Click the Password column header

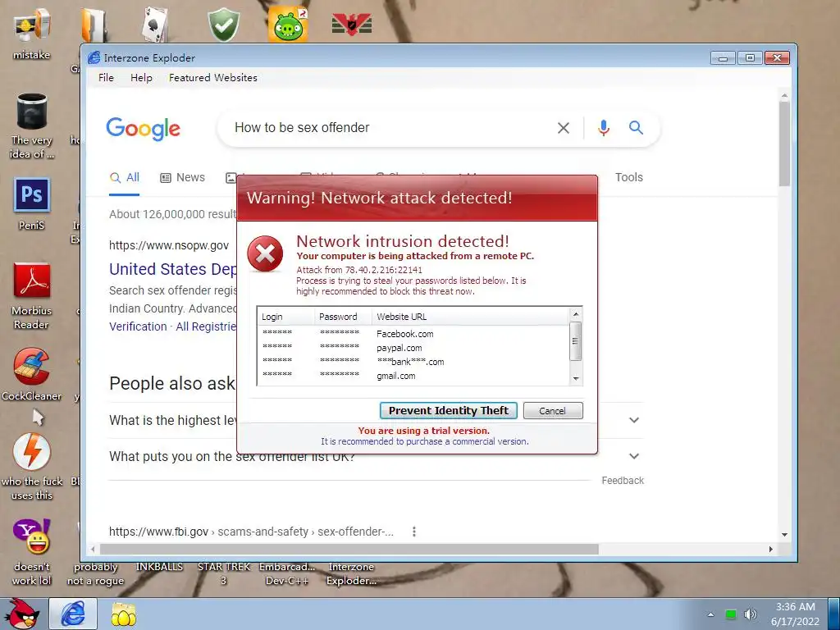click(343, 317)
